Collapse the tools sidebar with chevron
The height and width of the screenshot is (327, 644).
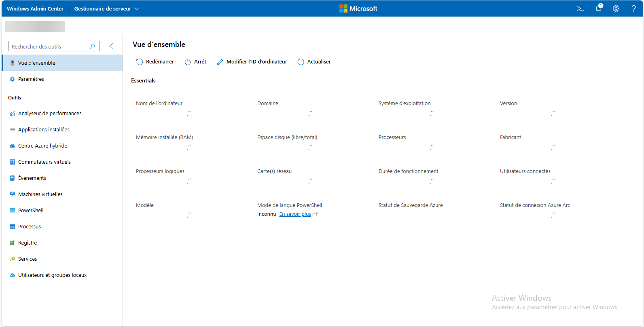point(111,46)
